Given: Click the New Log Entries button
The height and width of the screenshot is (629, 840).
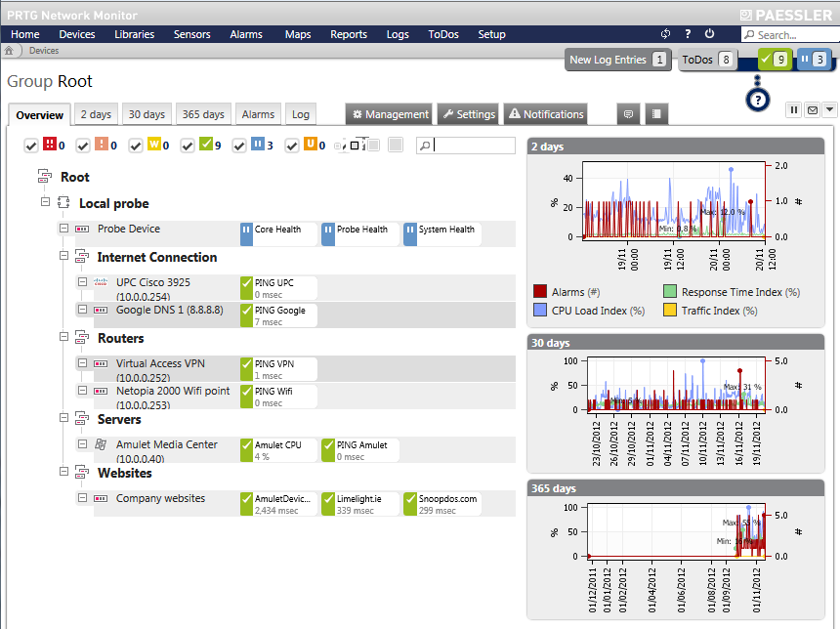Looking at the screenshot, I should coord(617,60).
